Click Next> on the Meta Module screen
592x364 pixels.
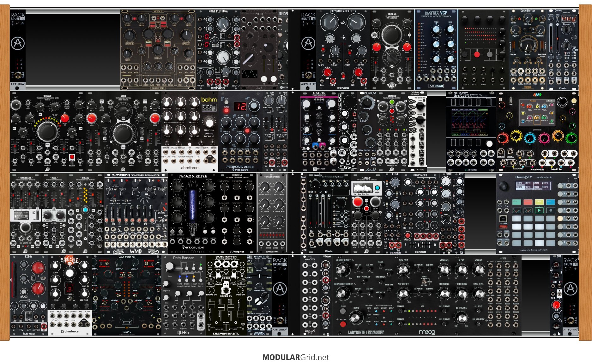550,101
